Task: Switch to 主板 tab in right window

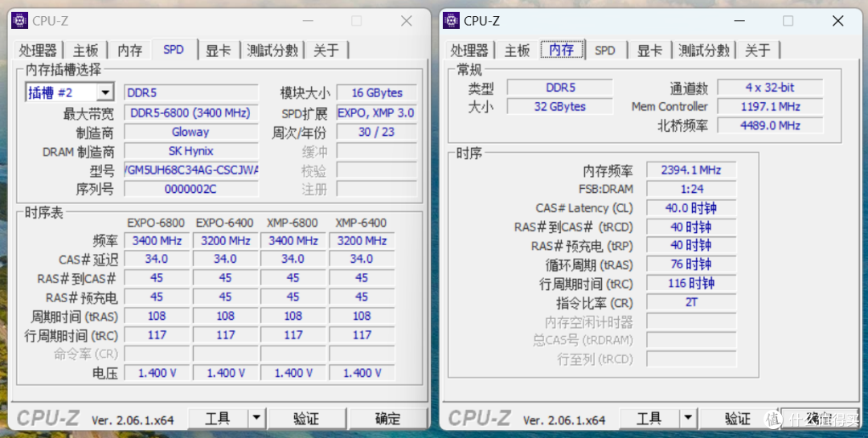Action: (517, 51)
